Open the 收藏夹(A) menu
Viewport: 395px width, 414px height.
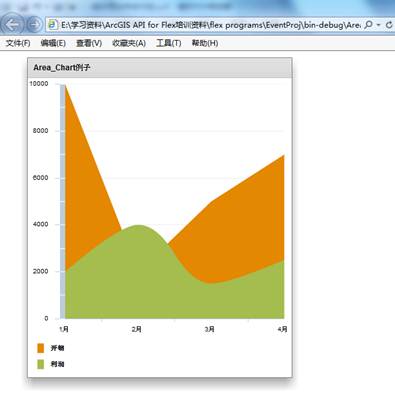coord(129,43)
